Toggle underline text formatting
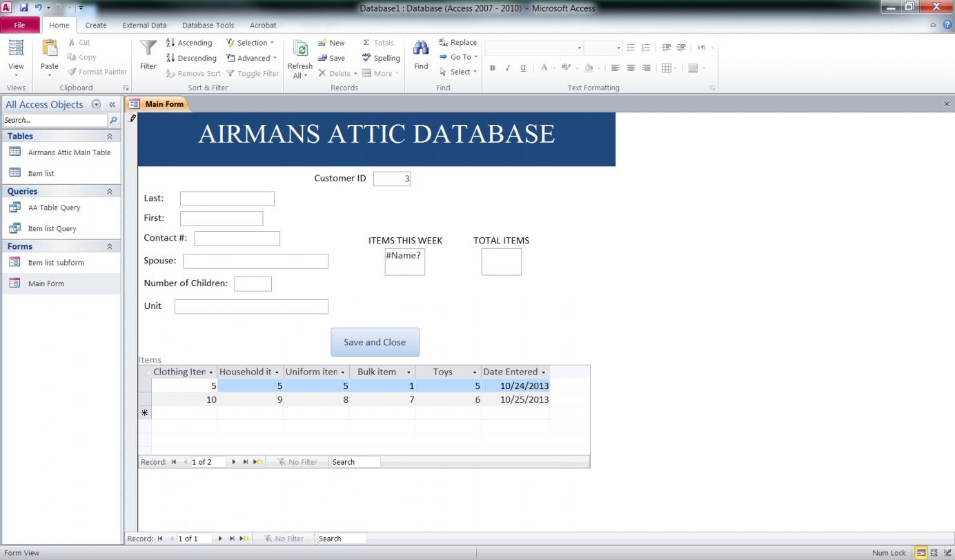955x560 pixels. pyautogui.click(x=523, y=68)
